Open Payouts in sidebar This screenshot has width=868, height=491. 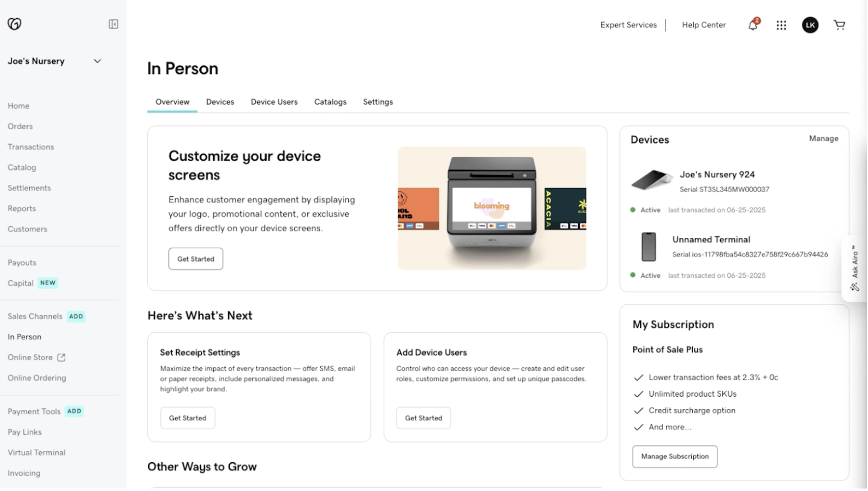coord(22,263)
